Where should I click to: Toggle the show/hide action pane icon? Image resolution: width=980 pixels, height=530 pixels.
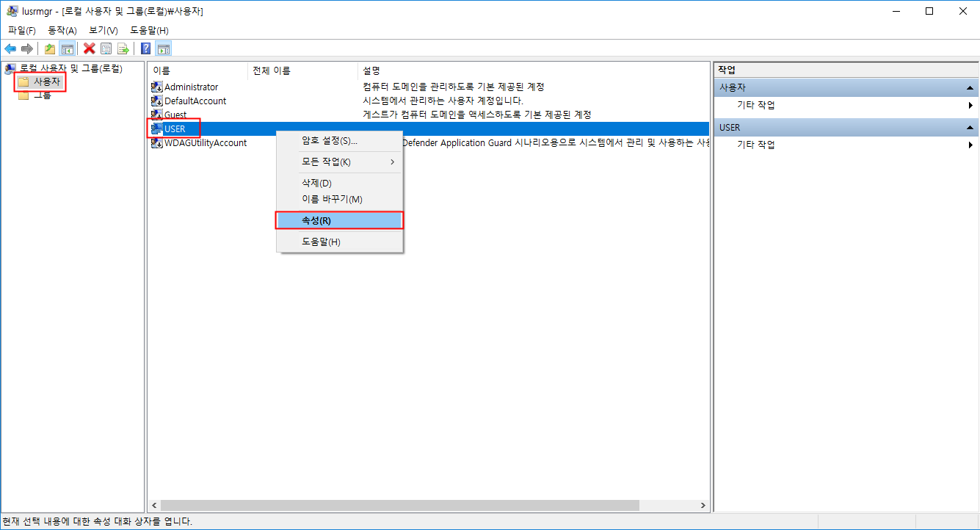(162, 48)
